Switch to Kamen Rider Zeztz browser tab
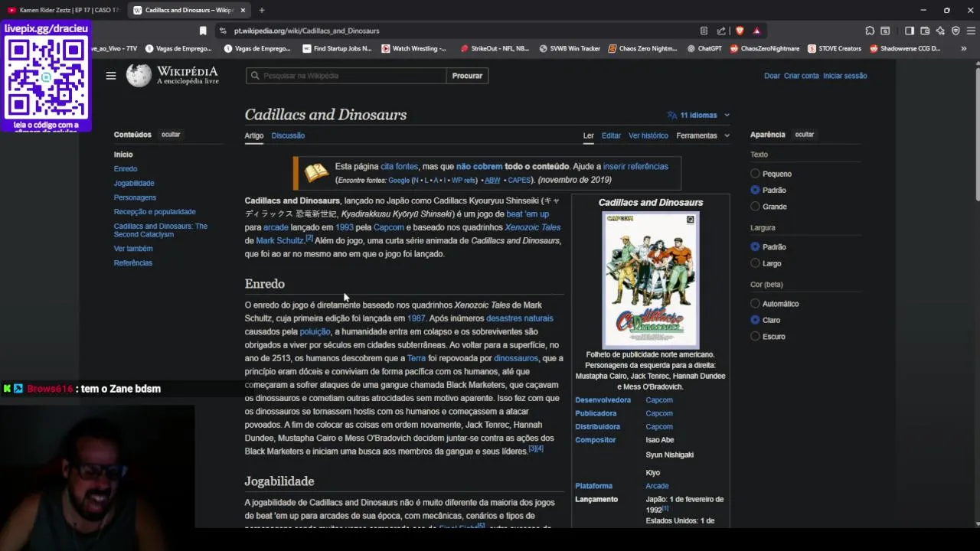The width and height of the screenshot is (980, 551). coord(63,10)
